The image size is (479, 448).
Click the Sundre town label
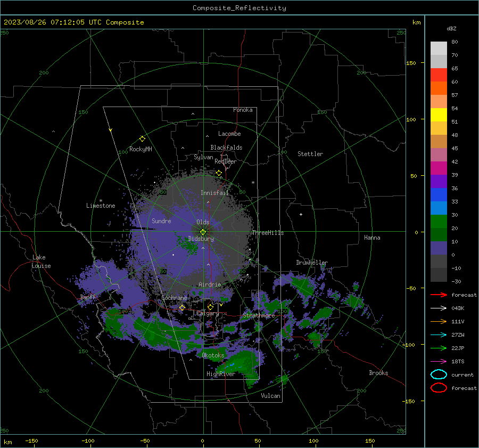161,221
